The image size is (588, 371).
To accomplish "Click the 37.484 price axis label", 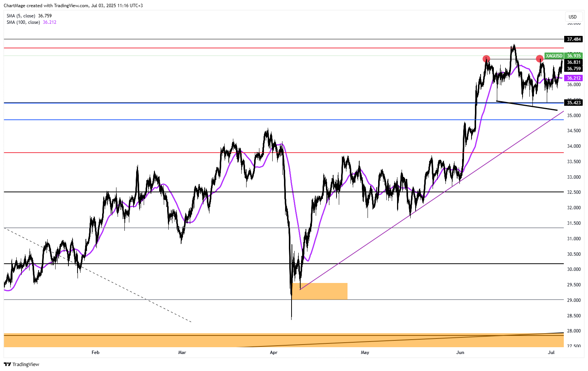I will click(574, 39).
